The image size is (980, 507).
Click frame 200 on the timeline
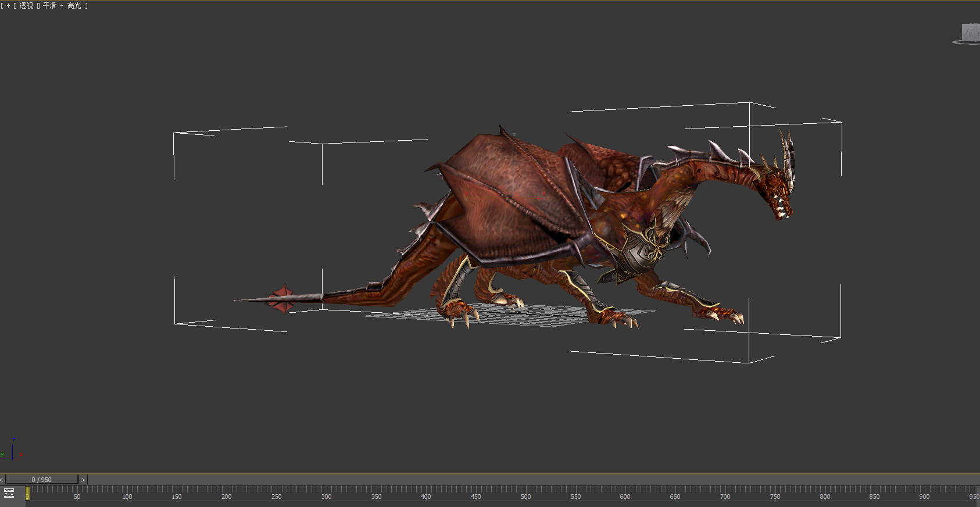click(x=227, y=497)
